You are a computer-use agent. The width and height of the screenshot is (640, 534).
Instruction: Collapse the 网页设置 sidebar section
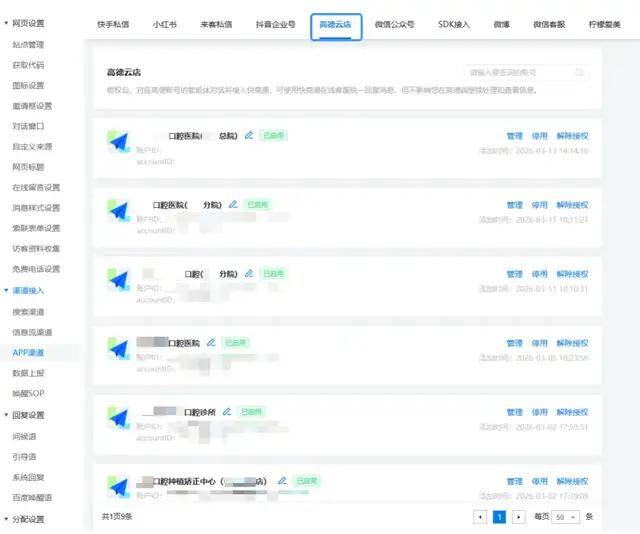[x=6, y=23]
